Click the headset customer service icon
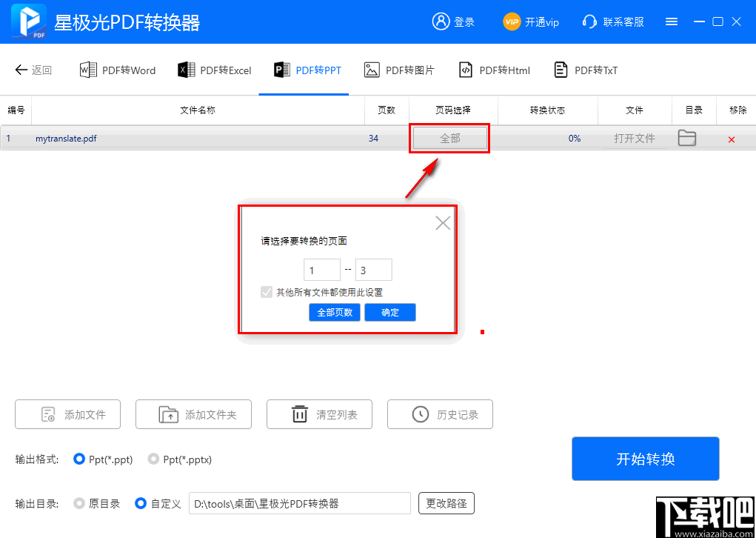756x538 pixels. [x=589, y=21]
